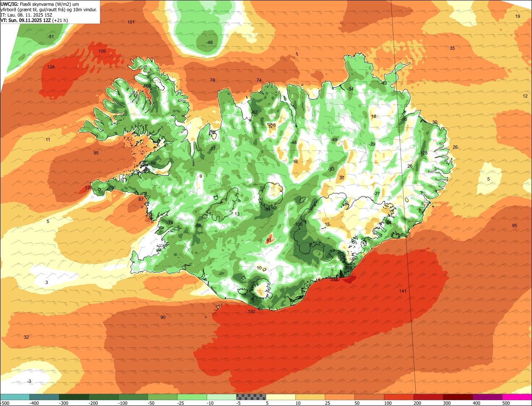Click the map value '-51'
This screenshot has width=532, height=406.
tap(51, 37)
